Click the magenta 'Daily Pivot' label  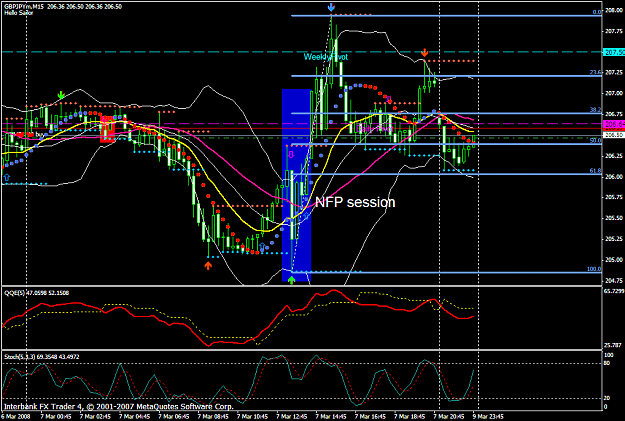375,128
